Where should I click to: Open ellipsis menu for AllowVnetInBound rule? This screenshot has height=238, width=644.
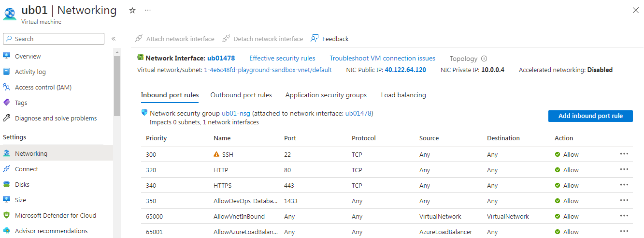[x=624, y=216]
